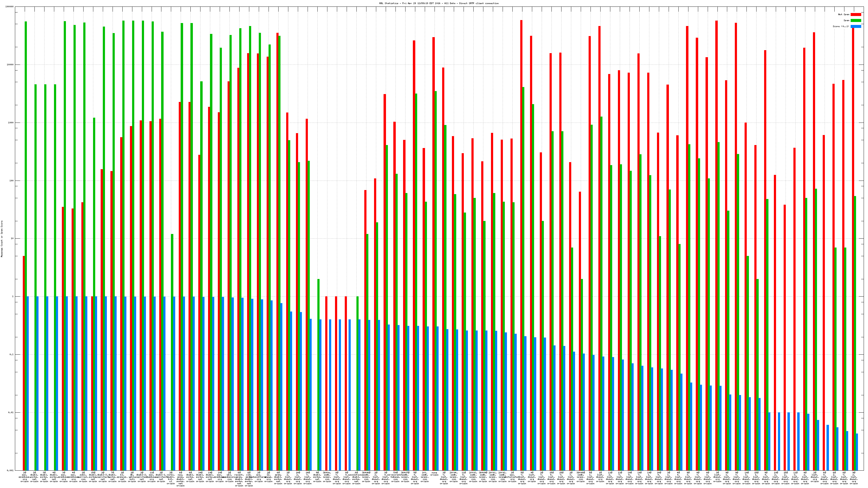
Task: Click the vertical "Message Count or Spam Score" axis label
Action: [2, 239]
